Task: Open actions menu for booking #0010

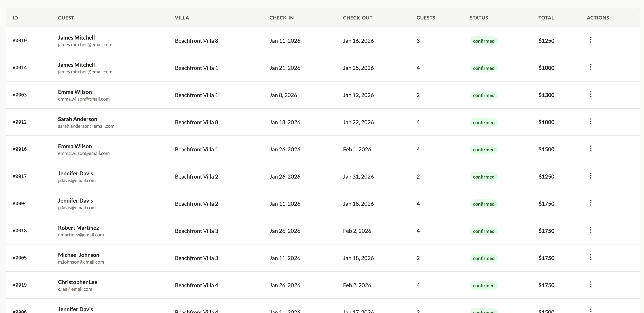Action: click(590, 40)
